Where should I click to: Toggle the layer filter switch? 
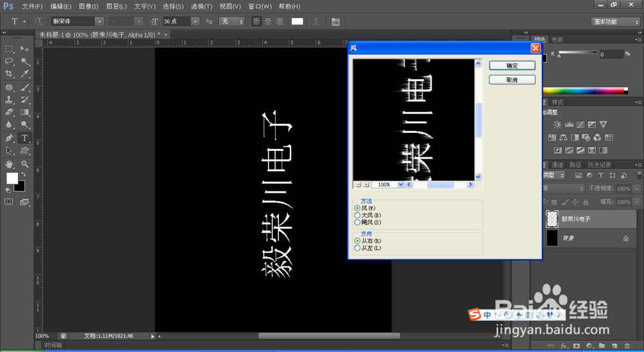[639, 175]
